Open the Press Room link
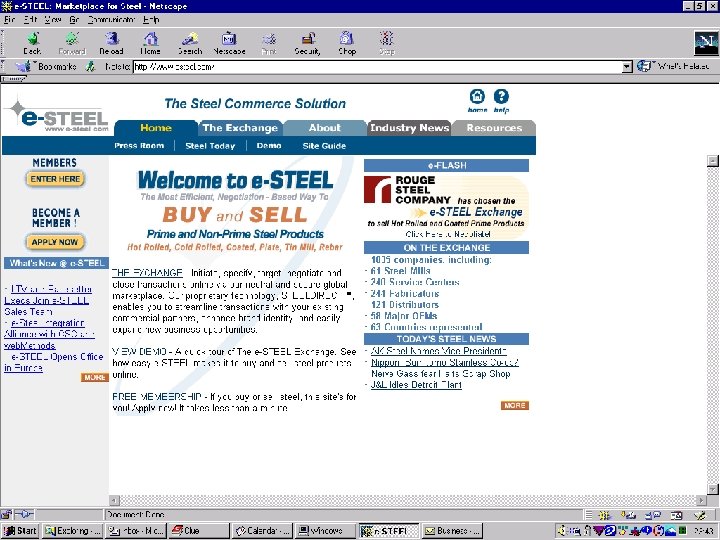 point(139,146)
